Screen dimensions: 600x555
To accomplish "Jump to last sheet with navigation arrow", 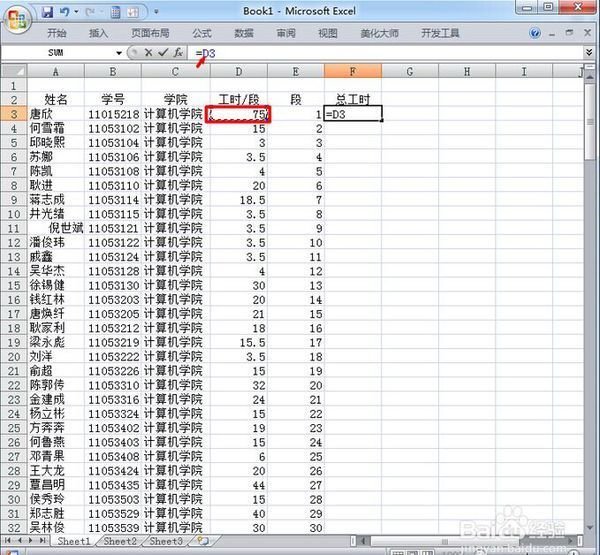I will tap(42, 540).
